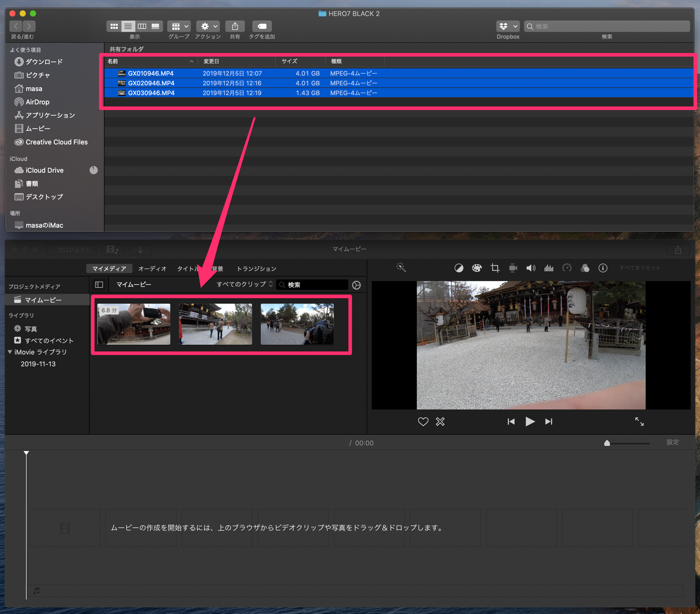Collapse the iMovie ライブラリ disclosure triangle
Screen dimensions: 700x614
coord(10,352)
